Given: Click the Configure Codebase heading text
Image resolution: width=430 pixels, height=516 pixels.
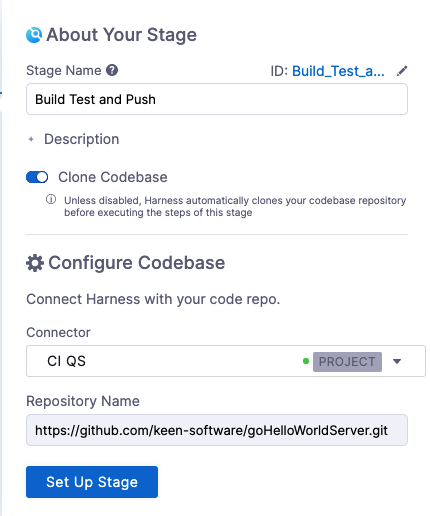Looking at the screenshot, I should [137, 263].
